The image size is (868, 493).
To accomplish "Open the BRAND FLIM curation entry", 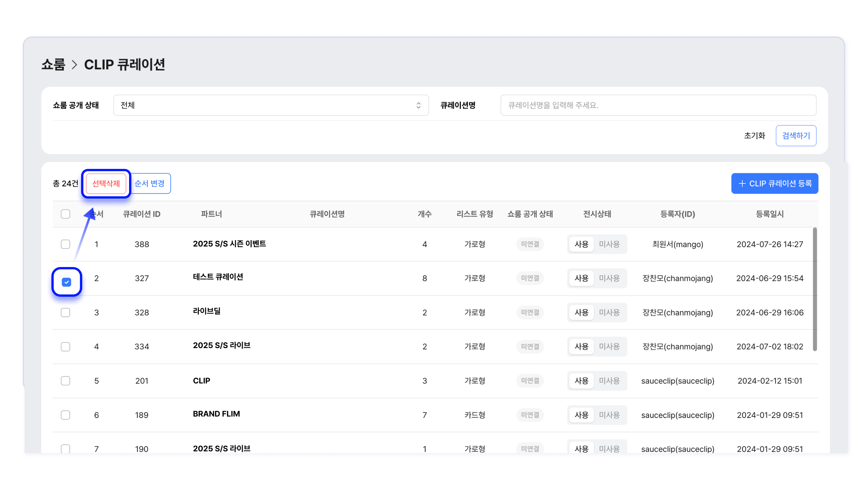I will pos(216,414).
